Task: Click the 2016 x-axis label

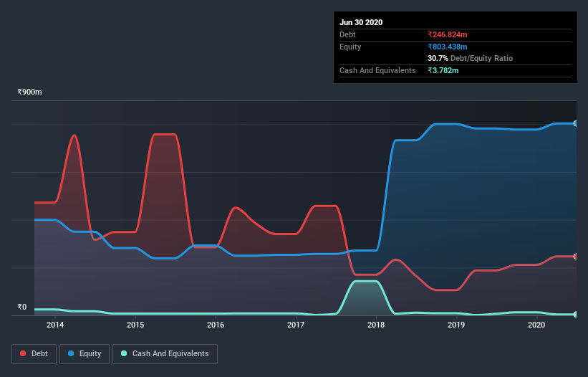Action: click(x=216, y=325)
